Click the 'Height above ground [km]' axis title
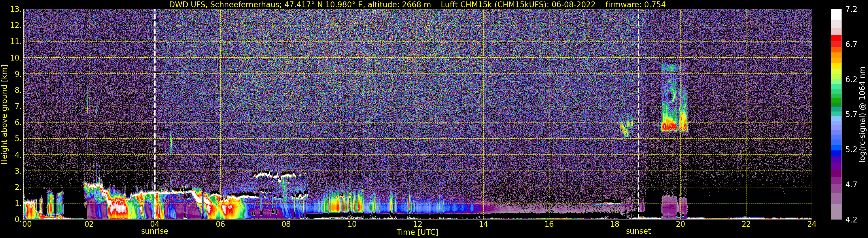868x238 pixels. click(x=4, y=114)
